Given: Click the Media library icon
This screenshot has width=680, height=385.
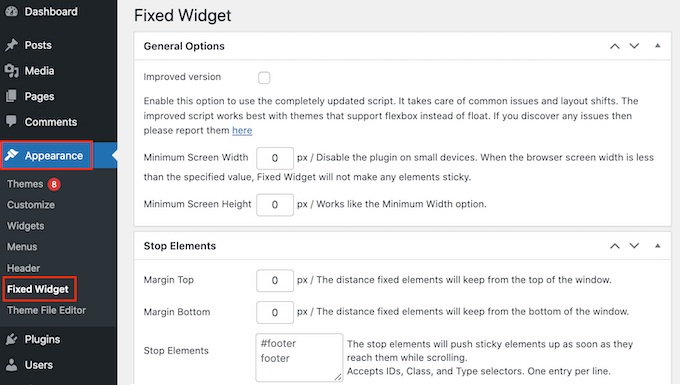Looking at the screenshot, I should click(12, 70).
